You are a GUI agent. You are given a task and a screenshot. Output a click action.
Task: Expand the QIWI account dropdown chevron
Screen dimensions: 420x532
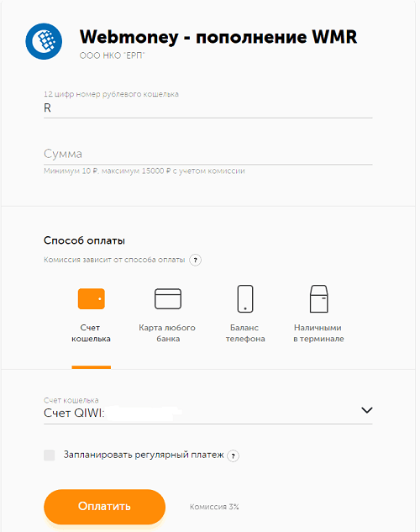coord(367,410)
